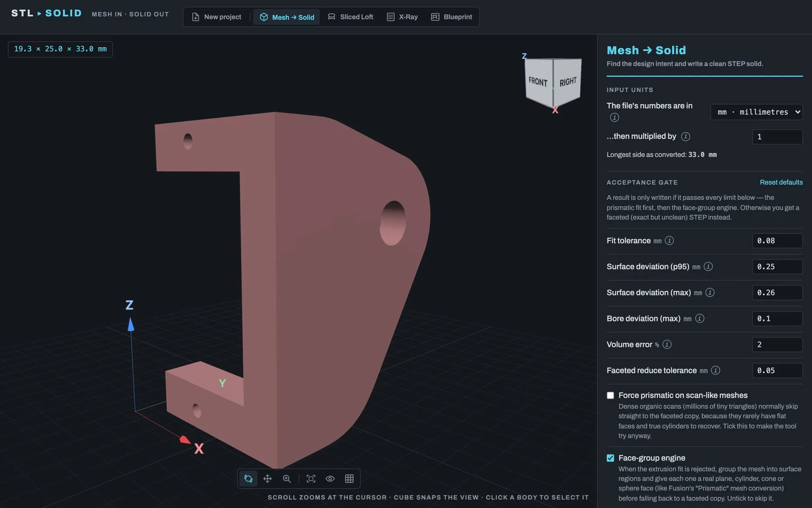Click info icon for Surface deviation (max)

710,293
